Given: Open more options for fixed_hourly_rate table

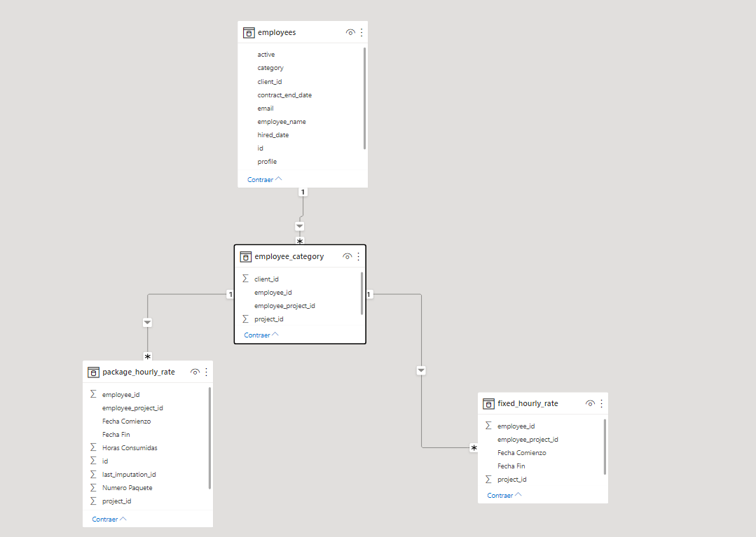Looking at the screenshot, I should (601, 403).
